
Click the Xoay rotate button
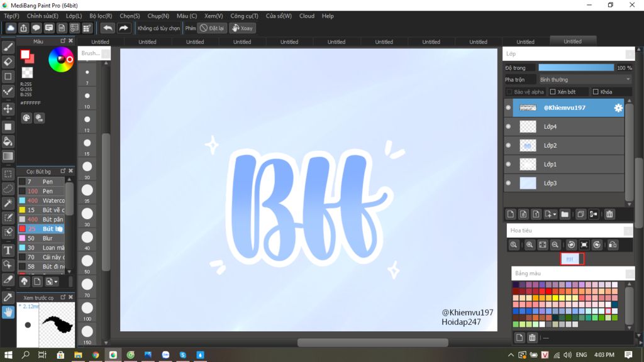tap(242, 28)
